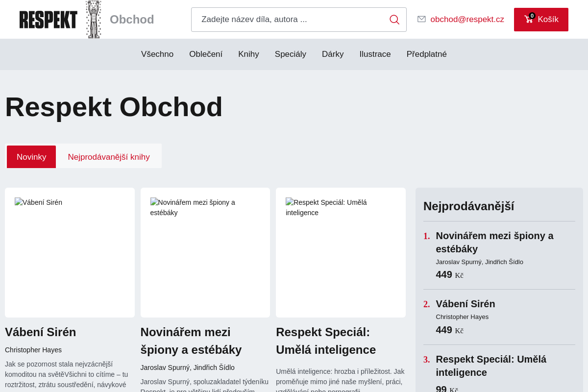588x392 pixels.
Task: Select Všechno in the navigation menu
Action: coord(157,54)
